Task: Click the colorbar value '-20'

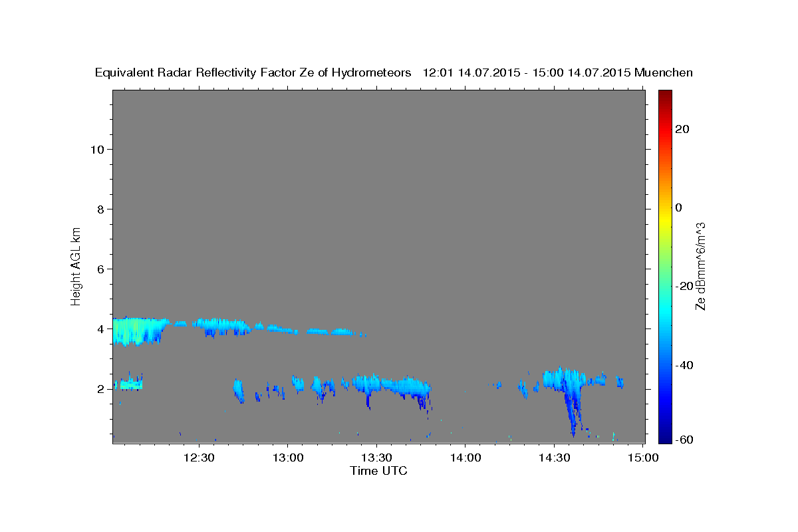Action: (684, 286)
